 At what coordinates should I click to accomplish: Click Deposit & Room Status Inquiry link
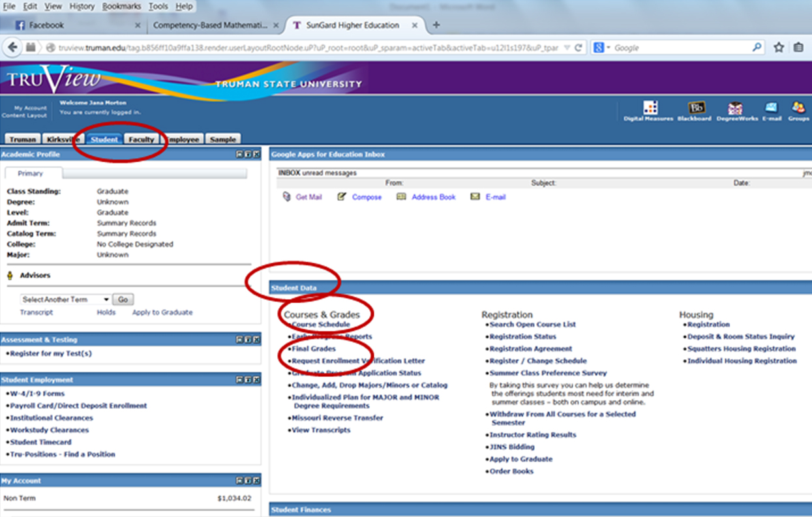(741, 337)
